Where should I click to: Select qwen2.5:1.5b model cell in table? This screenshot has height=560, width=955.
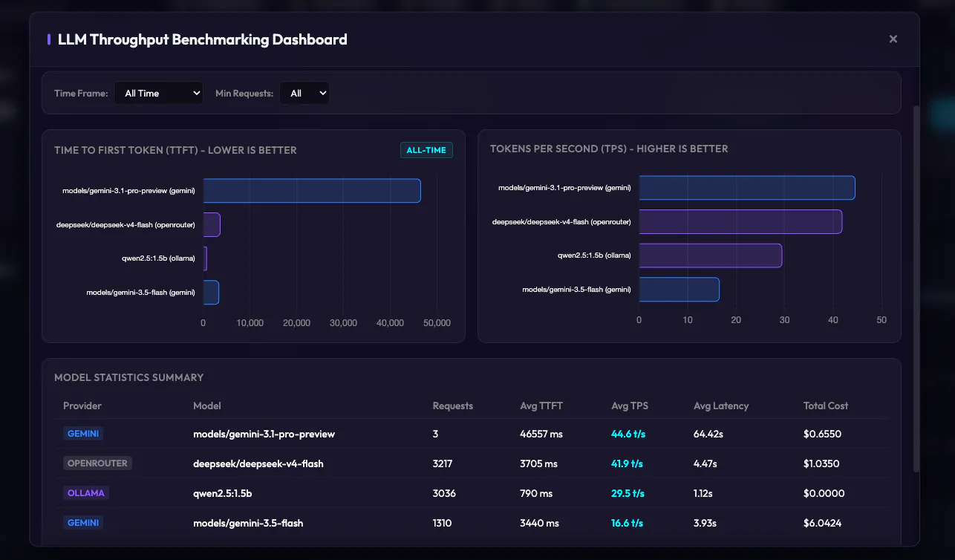[x=222, y=493]
